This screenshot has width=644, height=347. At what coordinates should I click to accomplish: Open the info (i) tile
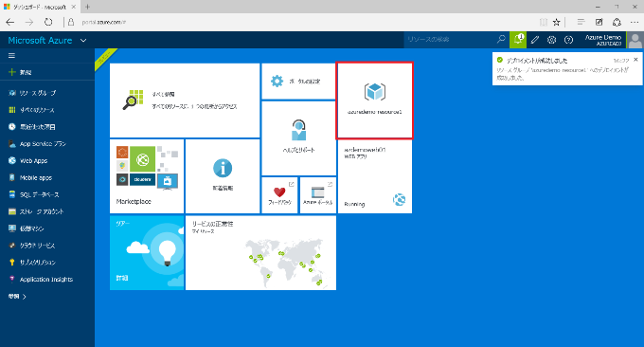(x=223, y=176)
